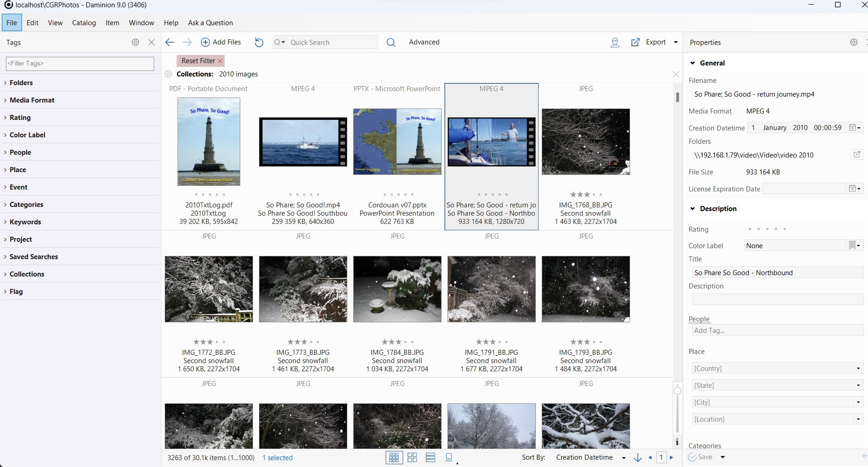Image resolution: width=868 pixels, height=467 pixels.
Task: Open the Sort By Creation Datetime dropdown
Action: click(x=624, y=458)
